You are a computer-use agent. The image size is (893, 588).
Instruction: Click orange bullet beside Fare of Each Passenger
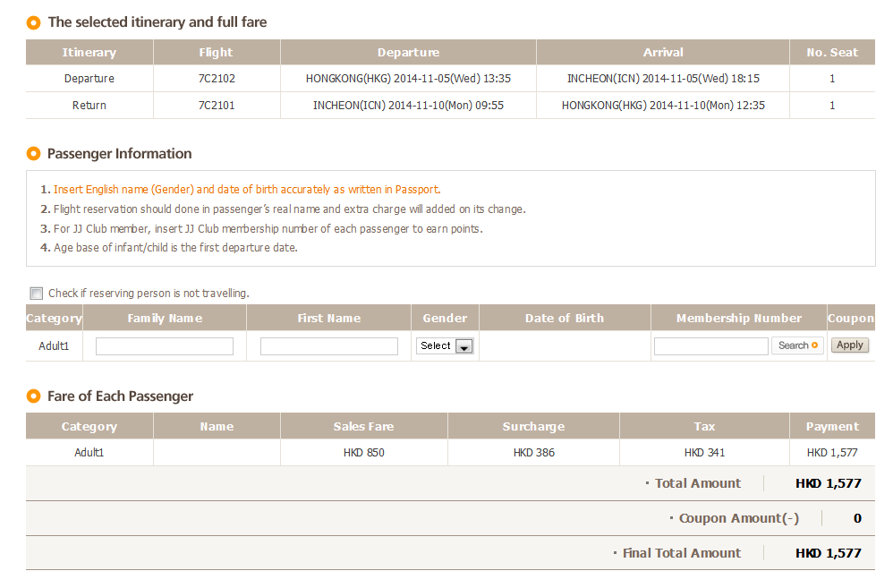(x=33, y=396)
